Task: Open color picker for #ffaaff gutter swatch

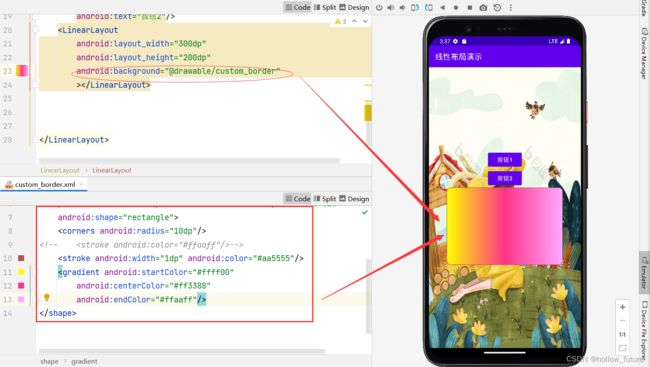Action: [x=21, y=299]
